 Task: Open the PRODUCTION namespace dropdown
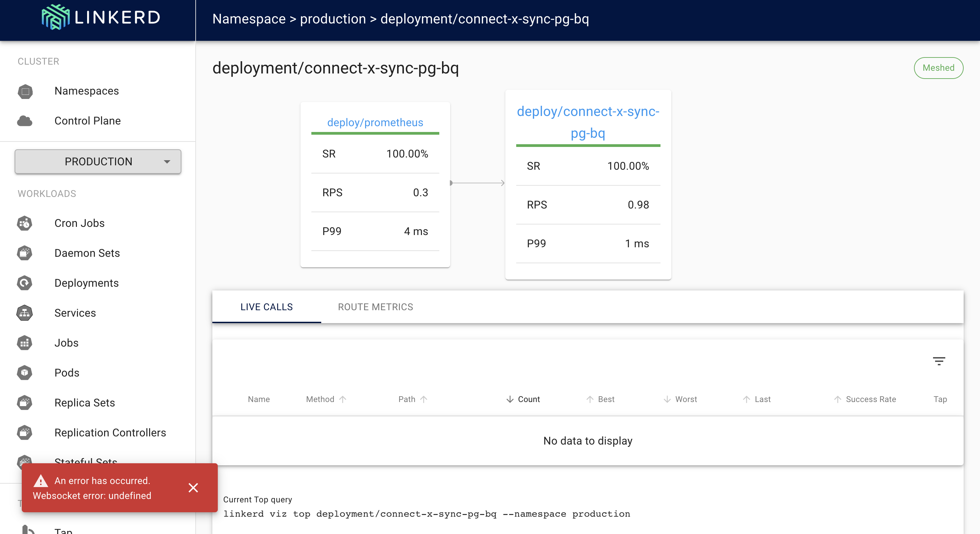[x=98, y=162]
